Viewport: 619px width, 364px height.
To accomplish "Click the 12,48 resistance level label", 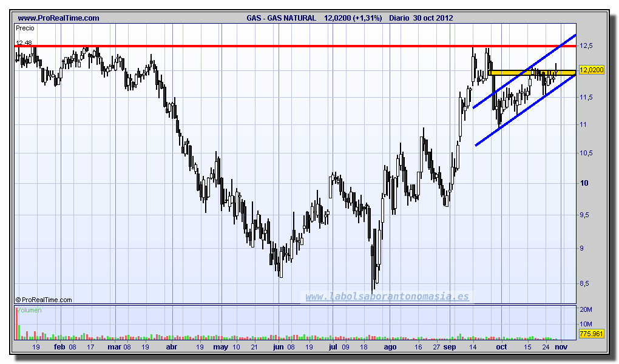I will coord(24,42).
